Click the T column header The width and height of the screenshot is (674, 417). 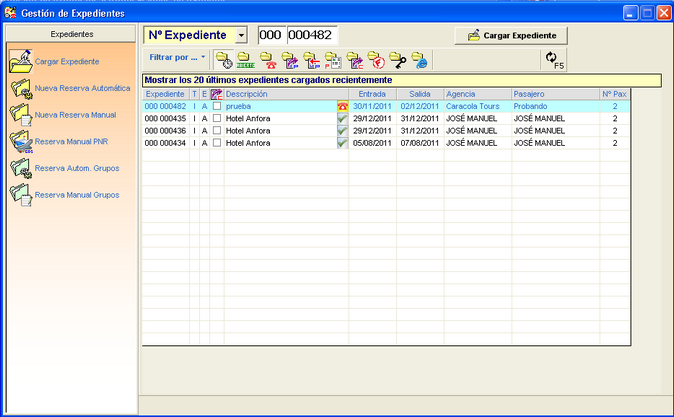pyautogui.click(x=194, y=94)
